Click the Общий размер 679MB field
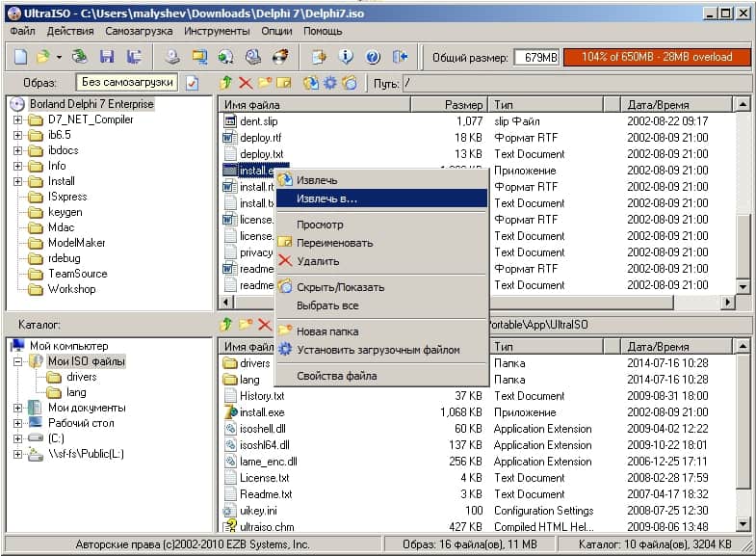Screen dimensions: 756x556 (536, 58)
